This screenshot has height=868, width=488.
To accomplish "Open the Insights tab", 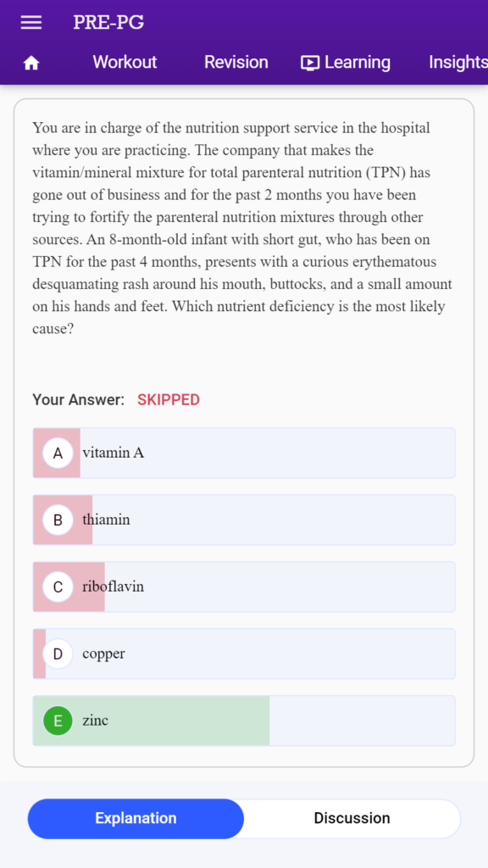I will click(458, 62).
